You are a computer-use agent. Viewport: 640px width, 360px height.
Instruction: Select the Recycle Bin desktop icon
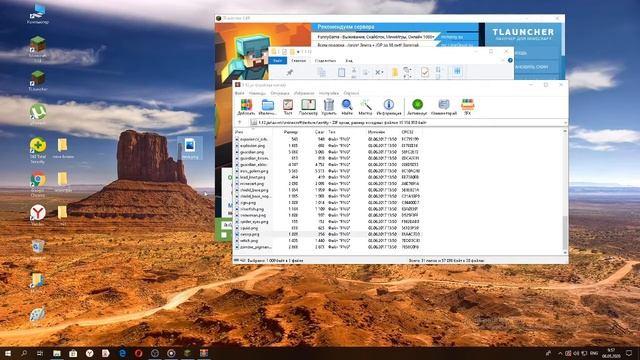click(x=38, y=249)
